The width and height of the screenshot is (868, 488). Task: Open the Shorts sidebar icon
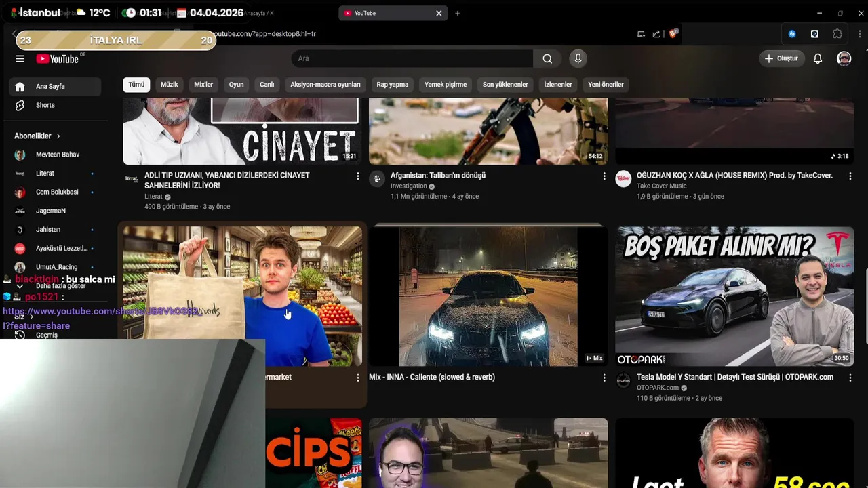(x=20, y=105)
